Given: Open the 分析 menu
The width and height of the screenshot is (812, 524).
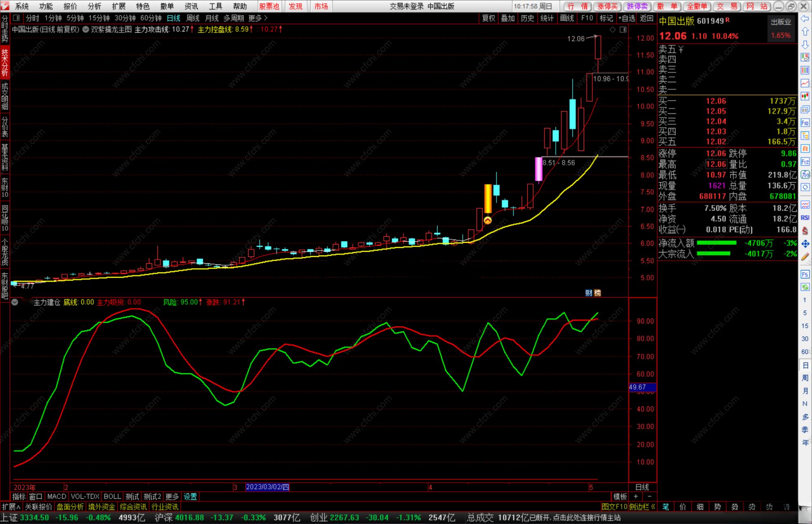Looking at the screenshot, I should [94, 6].
